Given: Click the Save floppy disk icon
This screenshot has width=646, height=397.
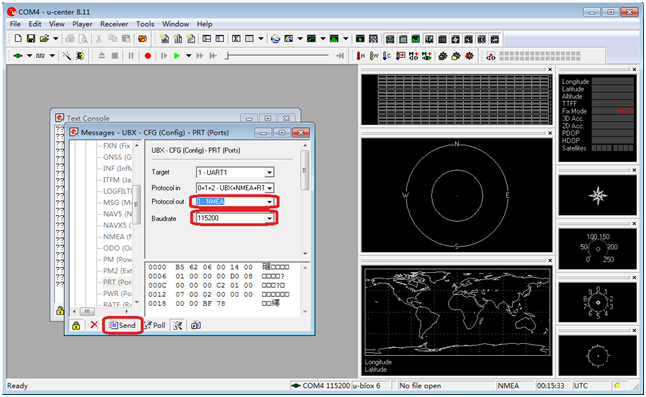Looking at the screenshot, I should 31,39.
